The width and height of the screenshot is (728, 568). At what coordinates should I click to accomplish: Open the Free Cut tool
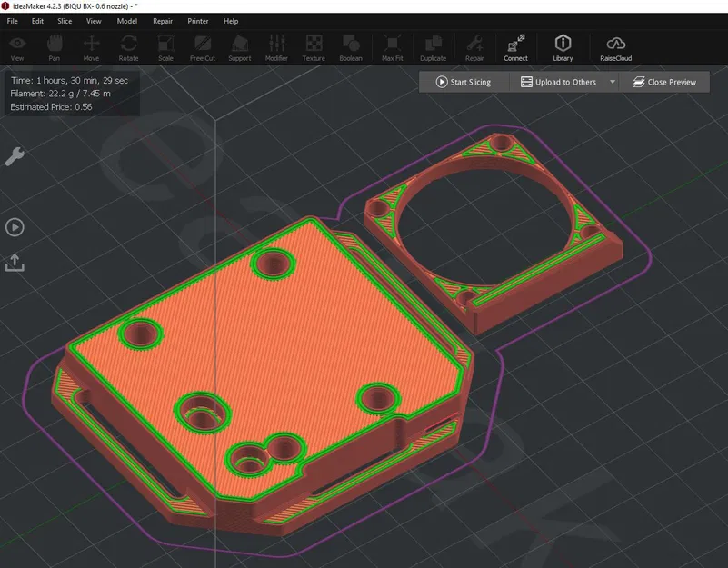[203, 48]
